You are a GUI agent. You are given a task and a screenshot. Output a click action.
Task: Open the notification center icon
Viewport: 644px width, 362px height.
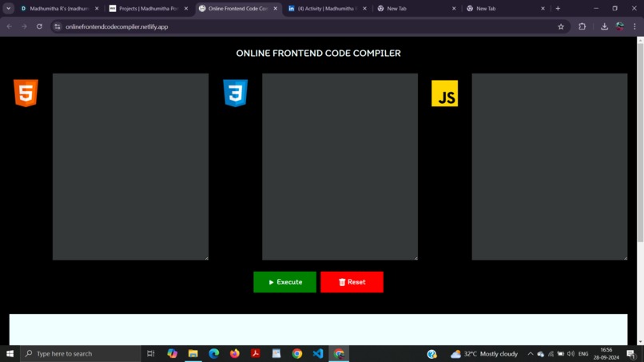(x=632, y=354)
